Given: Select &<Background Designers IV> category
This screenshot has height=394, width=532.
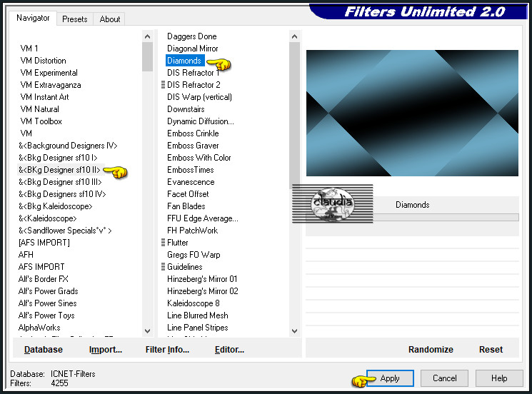Looking at the screenshot, I should (x=68, y=146).
